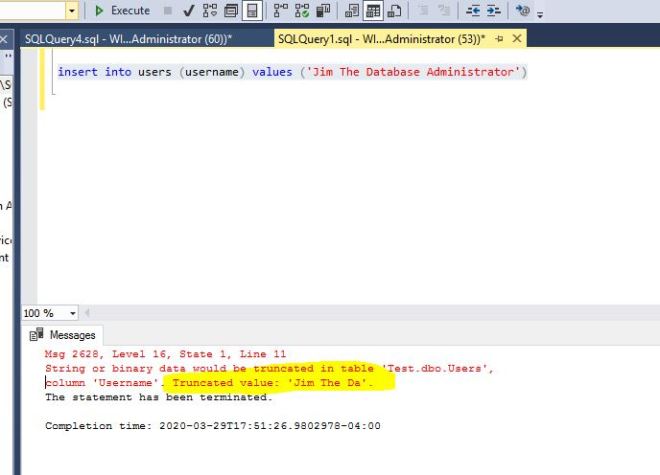
Task: Toggle Include Actual Execution Plan
Action: 281,11
